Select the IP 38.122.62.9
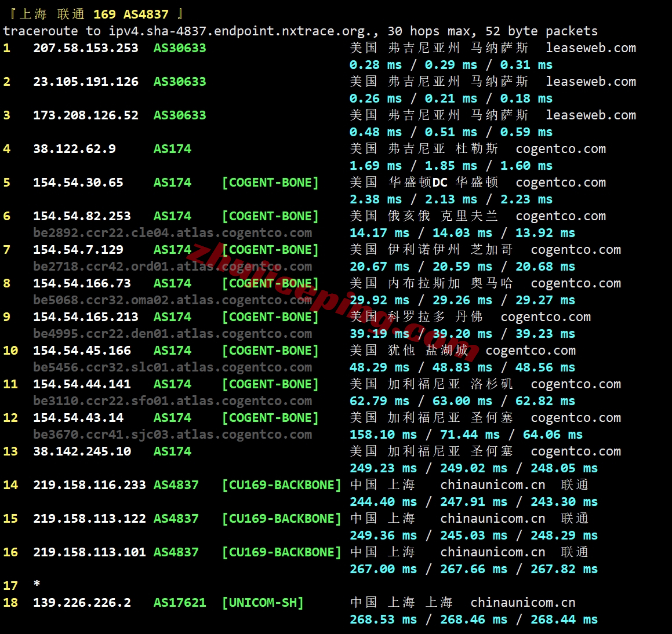Screen dimensions: 672x634 pos(75,148)
